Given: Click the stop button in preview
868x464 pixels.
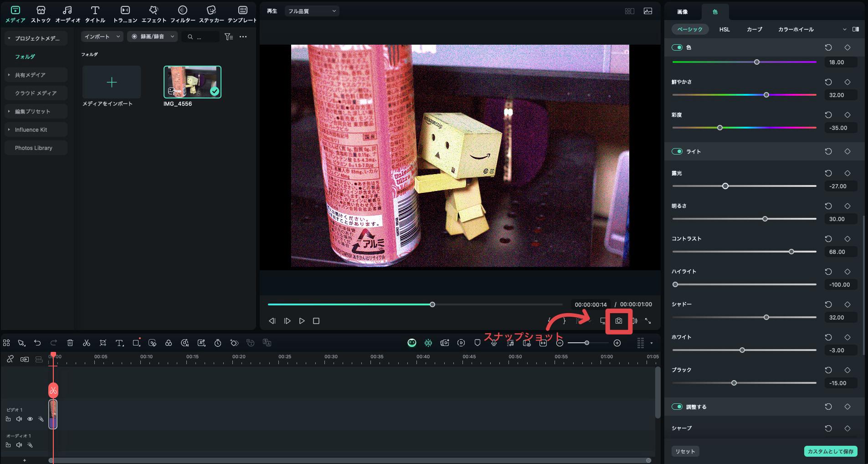Looking at the screenshot, I should [x=316, y=321].
